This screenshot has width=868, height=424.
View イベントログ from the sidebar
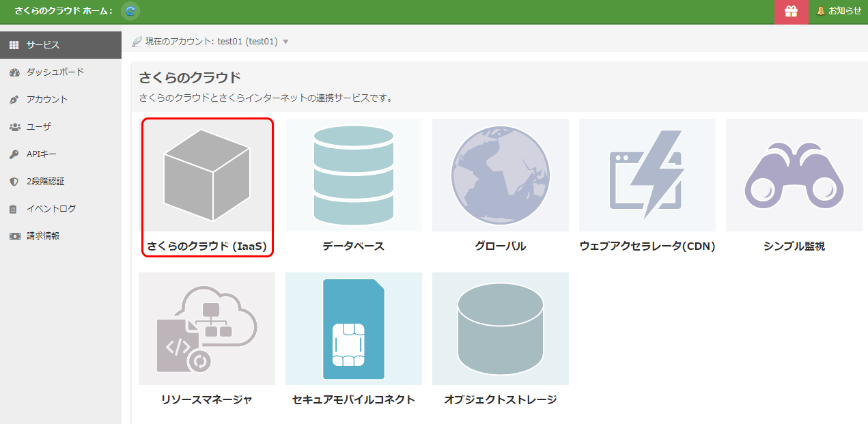(61, 209)
